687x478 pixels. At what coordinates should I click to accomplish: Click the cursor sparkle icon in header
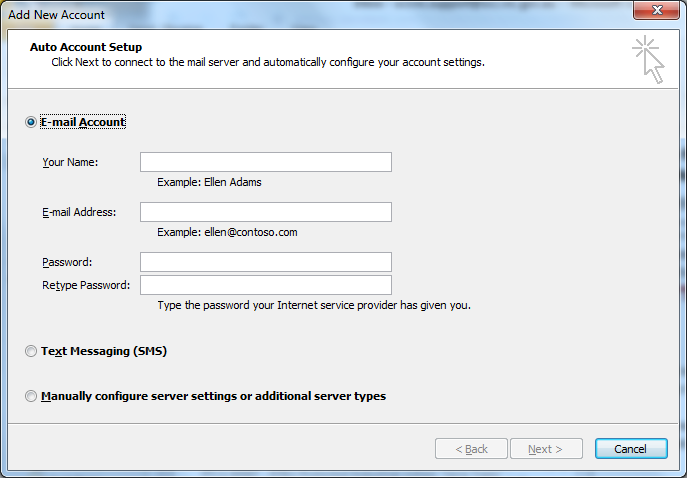(648, 59)
